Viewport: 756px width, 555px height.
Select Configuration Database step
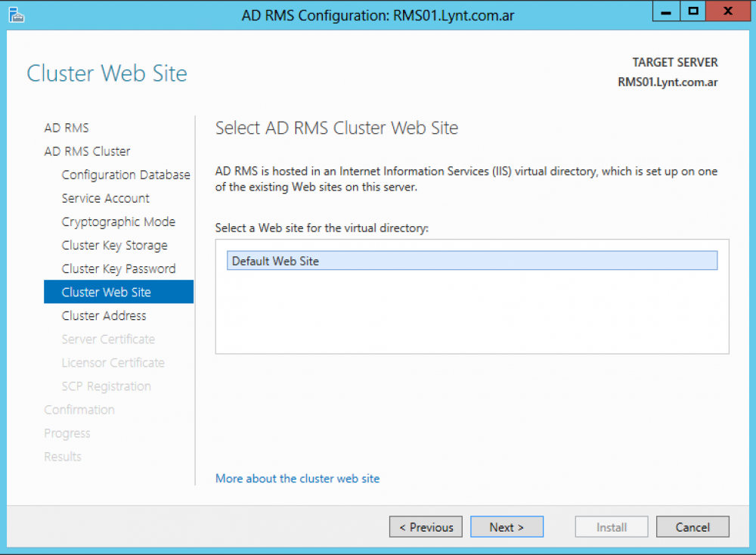pyautogui.click(x=125, y=175)
